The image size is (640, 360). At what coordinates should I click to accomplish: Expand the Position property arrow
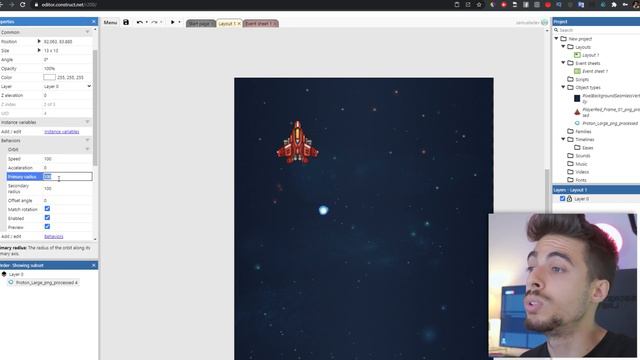[39, 41]
